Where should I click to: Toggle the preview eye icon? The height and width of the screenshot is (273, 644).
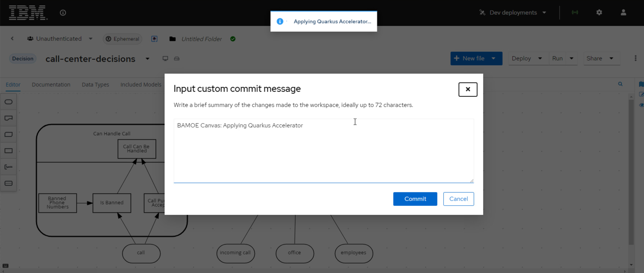[x=641, y=105]
